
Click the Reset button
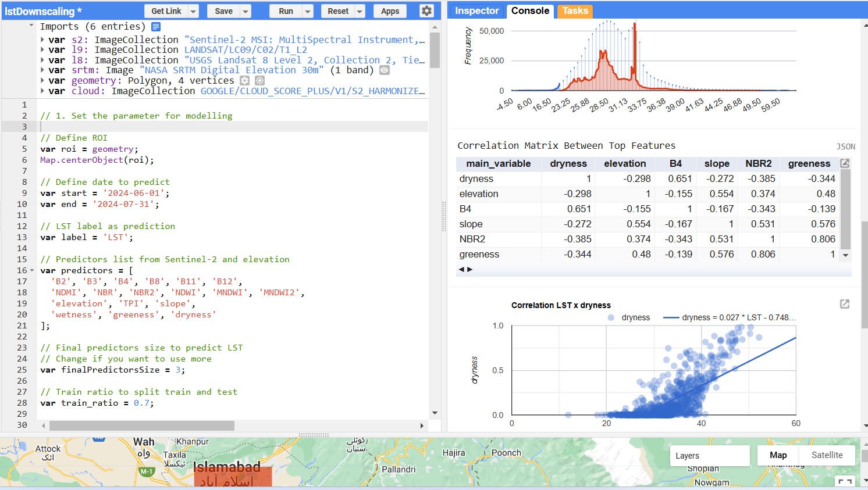tap(338, 11)
